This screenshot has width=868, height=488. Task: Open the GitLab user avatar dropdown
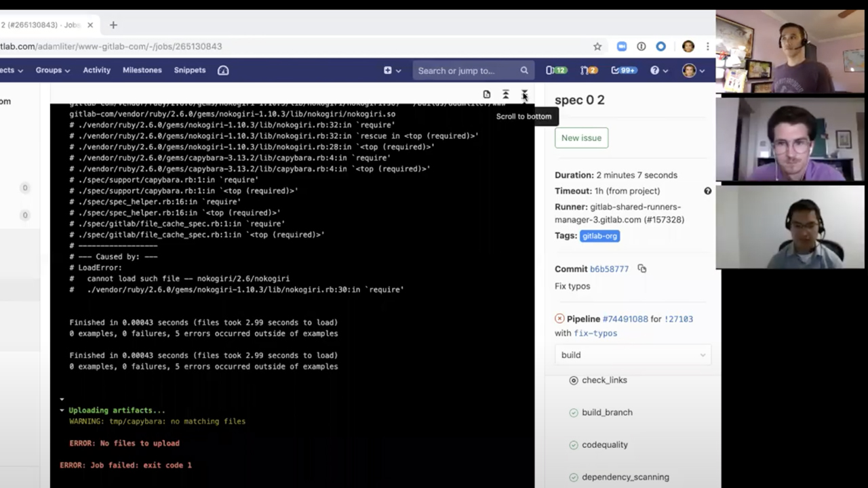(693, 70)
